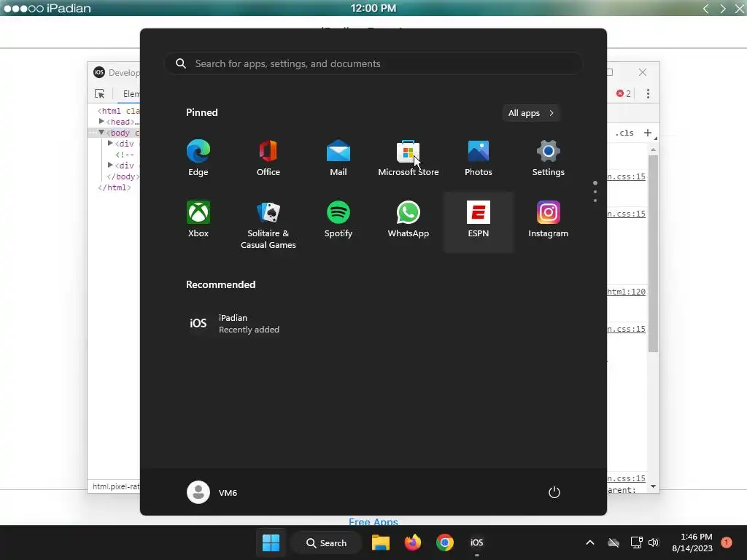Toggle .cls element classes in DevTools

(624, 133)
